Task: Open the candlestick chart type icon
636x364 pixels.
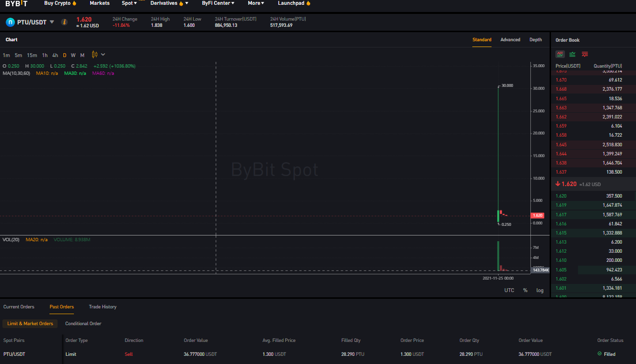Action: (95, 55)
